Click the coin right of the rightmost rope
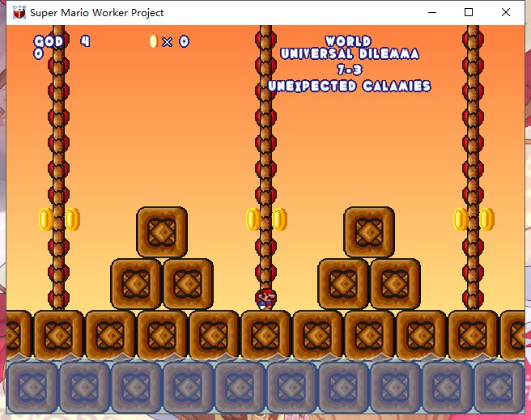Screen dimensions: 531x420 [x=486, y=219]
